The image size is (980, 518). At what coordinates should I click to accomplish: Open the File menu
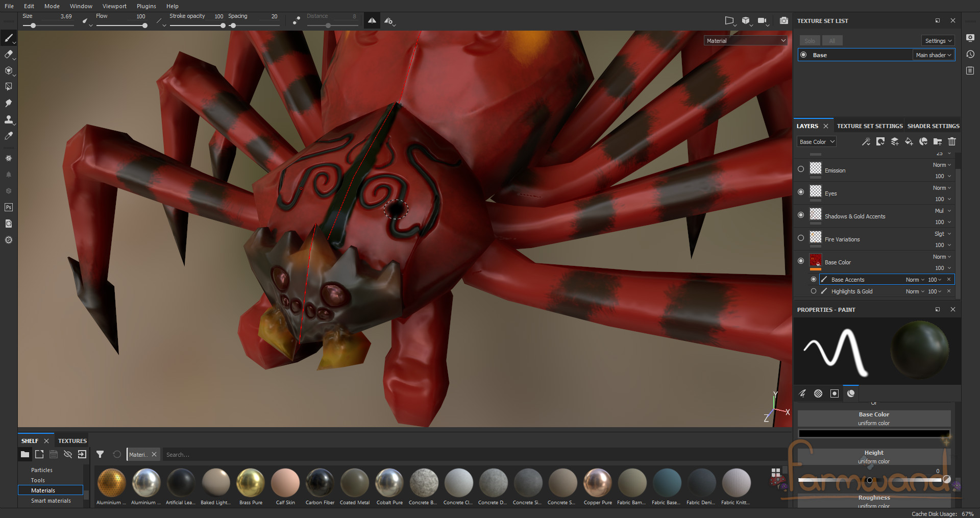(9, 6)
